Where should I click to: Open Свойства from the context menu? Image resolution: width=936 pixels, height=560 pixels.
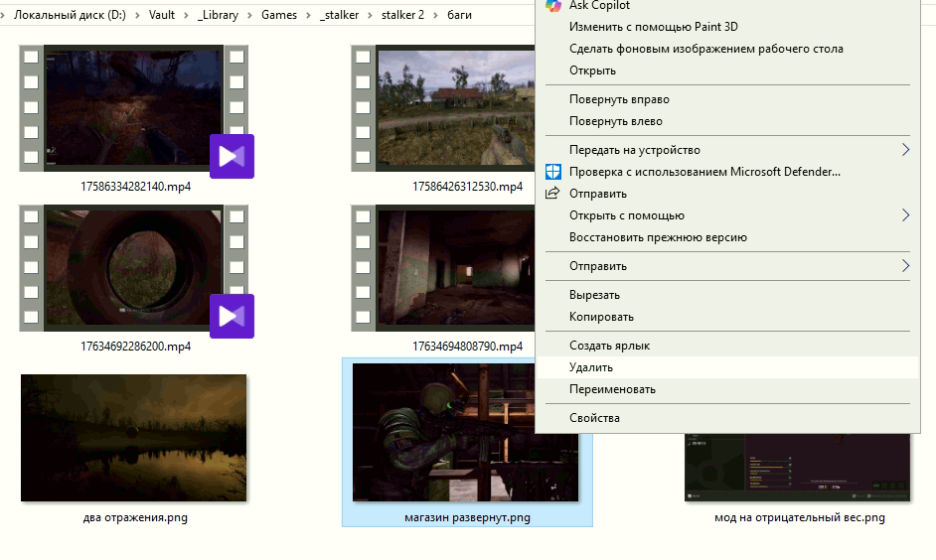pyautogui.click(x=727, y=418)
